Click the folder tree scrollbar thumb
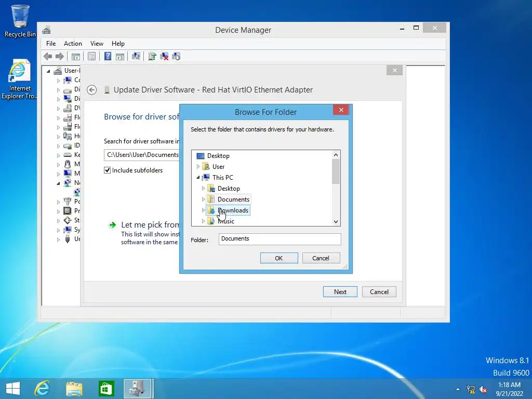532x399 pixels. [336, 171]
